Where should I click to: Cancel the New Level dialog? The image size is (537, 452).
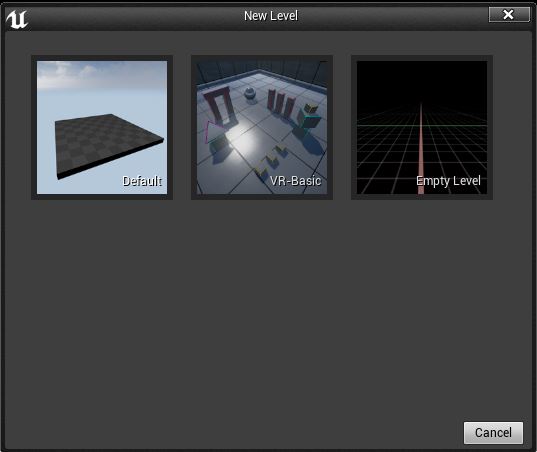pos(493,433)
